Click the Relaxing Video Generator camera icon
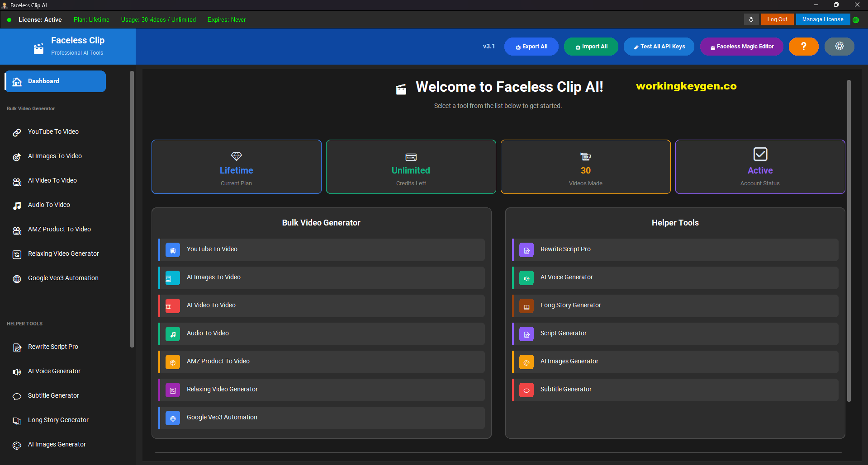This screenshot has width=868, height=465. click(17, 254)
